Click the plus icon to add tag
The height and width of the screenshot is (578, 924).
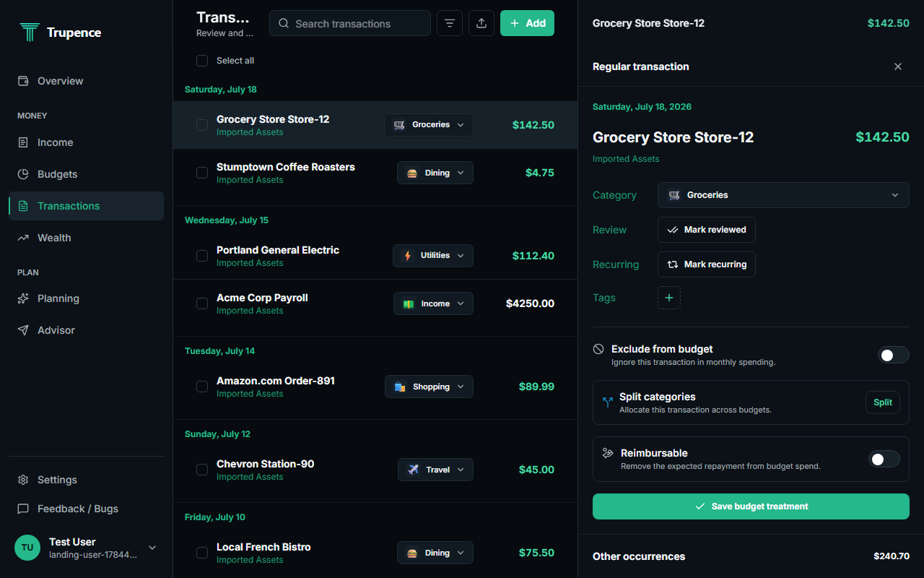click(x=669, y=298)
